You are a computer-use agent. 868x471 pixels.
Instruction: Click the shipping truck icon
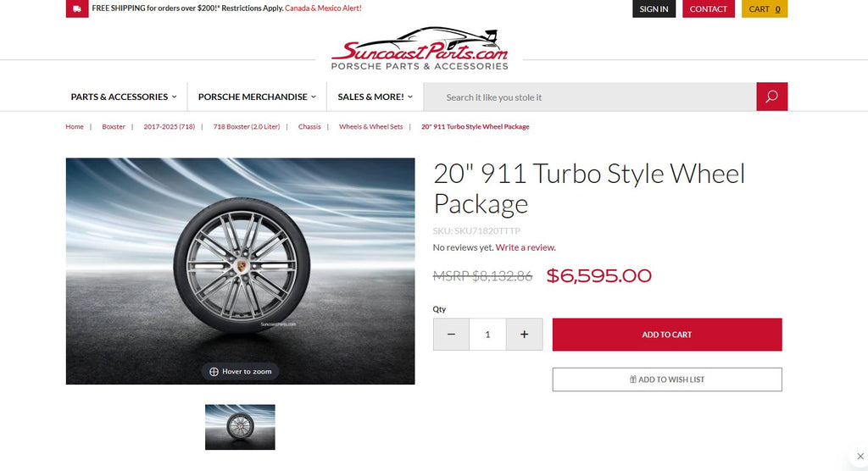tap(77, 8)
